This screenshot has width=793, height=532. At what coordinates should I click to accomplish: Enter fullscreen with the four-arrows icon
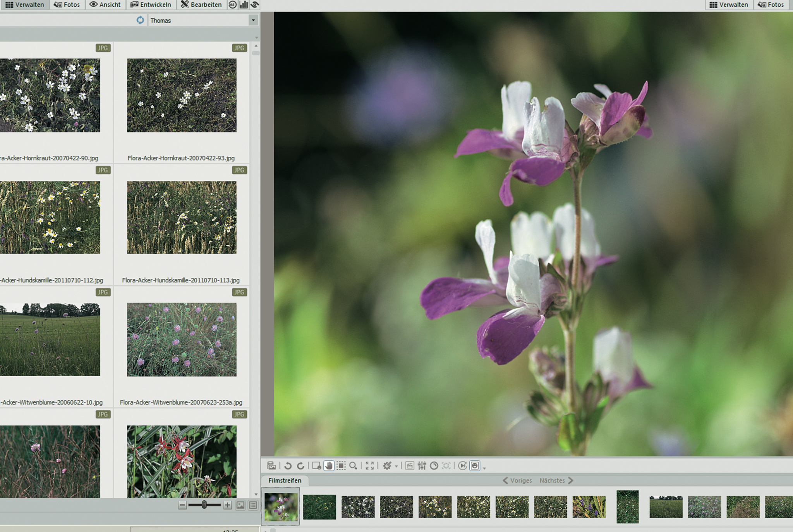click(x=370, y=466)
